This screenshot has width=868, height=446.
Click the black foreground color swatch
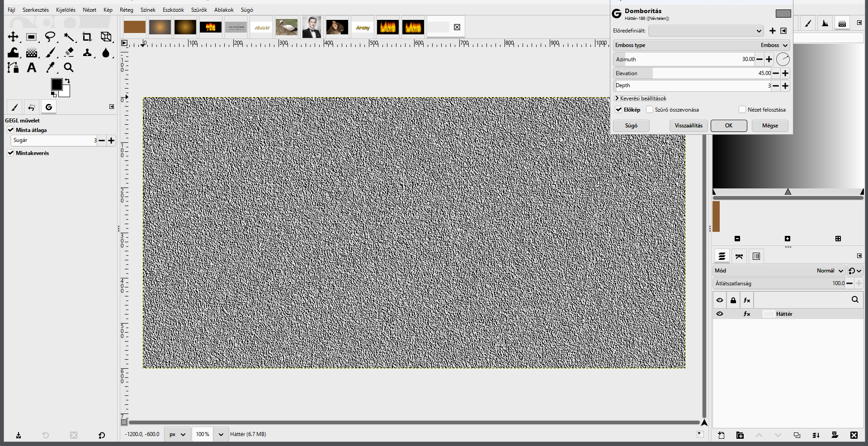[57, 84]
